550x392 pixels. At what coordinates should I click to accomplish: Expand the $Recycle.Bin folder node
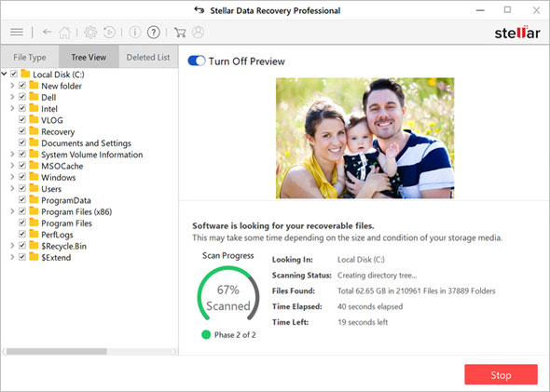(x=12, y=245)
